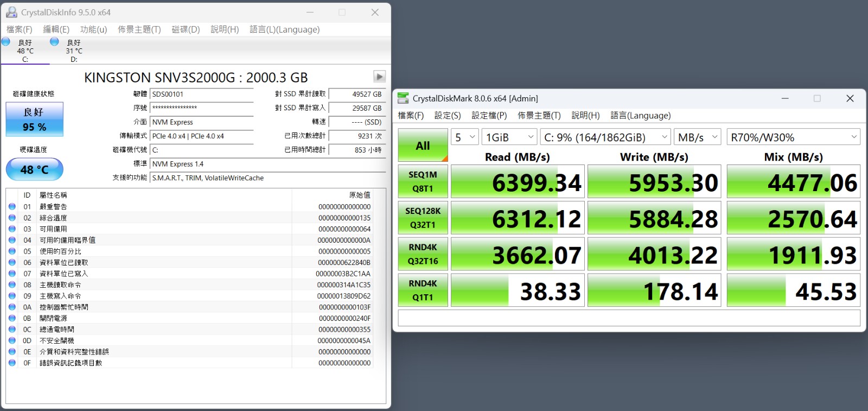The image size is (868, 411).
Task: Select the D: drive status icon
Action: 54,42
